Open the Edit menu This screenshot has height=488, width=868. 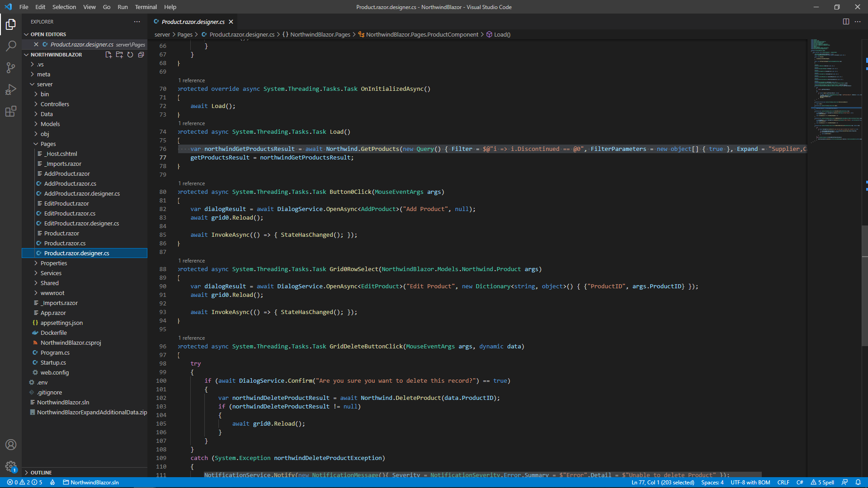(x=40, y=7)
